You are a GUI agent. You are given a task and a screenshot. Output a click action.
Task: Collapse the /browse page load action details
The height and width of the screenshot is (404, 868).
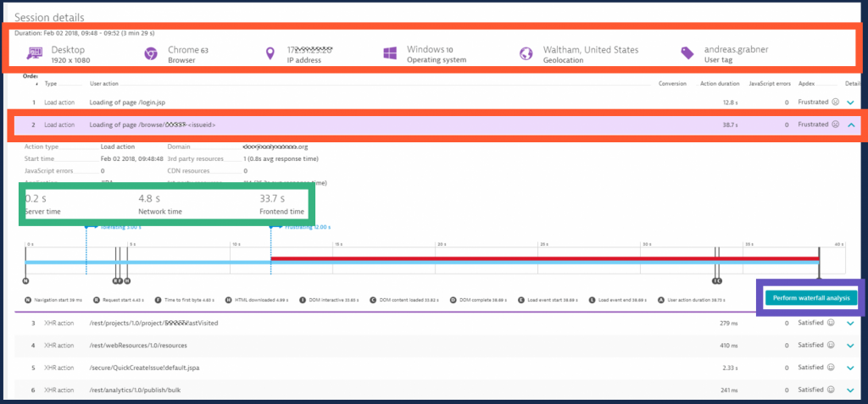tap(851, 125)
